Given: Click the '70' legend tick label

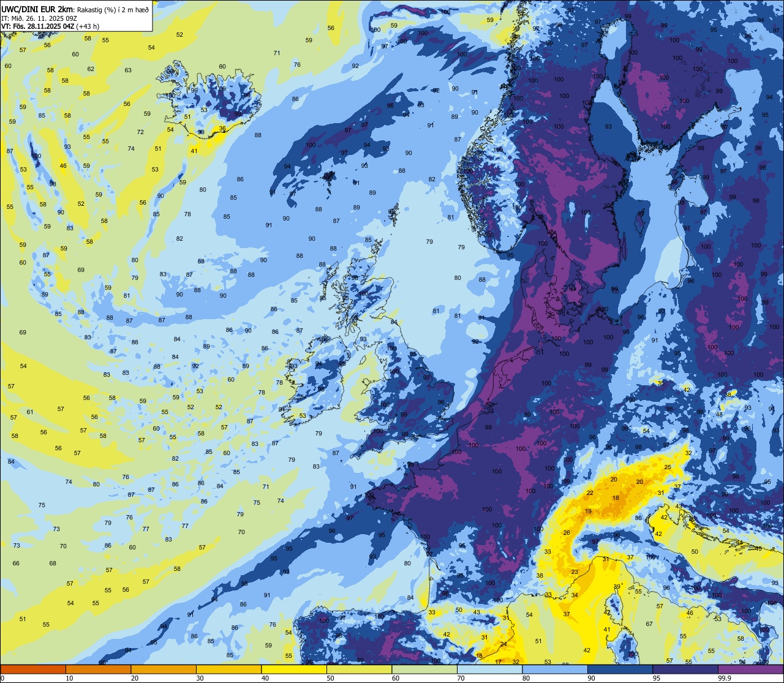Looking at the screenshot, I should point(461,678).
